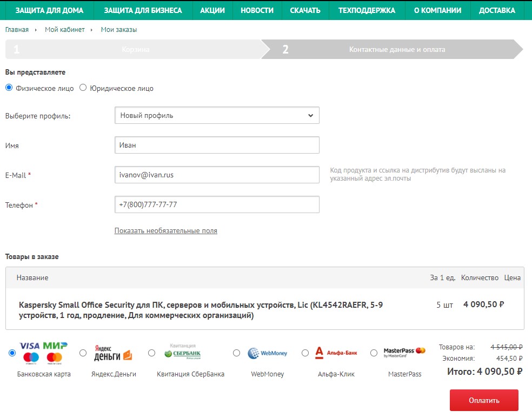This screenshot has height=417, width=532.
Task: Open the СКАЧАТЬ menu item
Action: 305,10
